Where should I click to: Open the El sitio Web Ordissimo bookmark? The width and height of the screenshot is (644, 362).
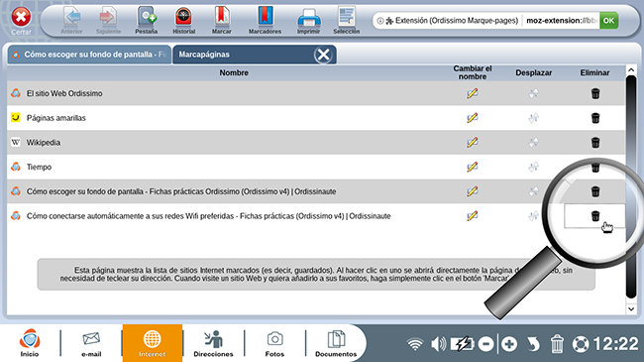[64, 93]
